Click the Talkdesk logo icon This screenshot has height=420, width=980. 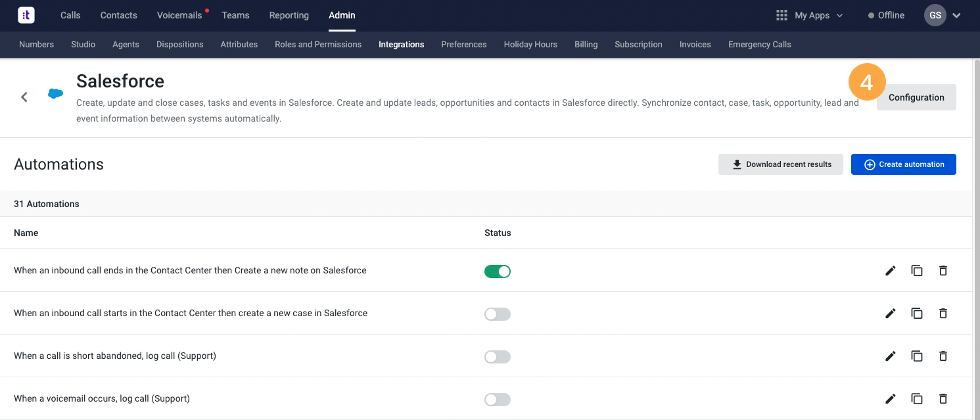(26, 15)
